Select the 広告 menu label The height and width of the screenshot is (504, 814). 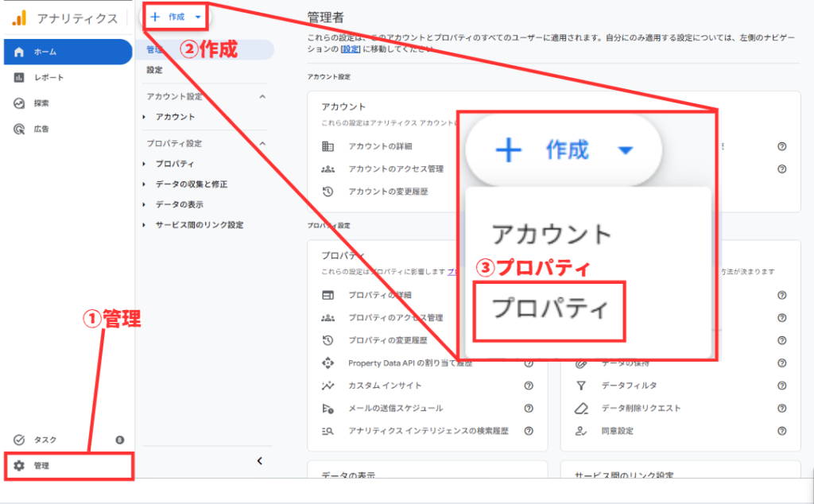click(x=41, y=129)
